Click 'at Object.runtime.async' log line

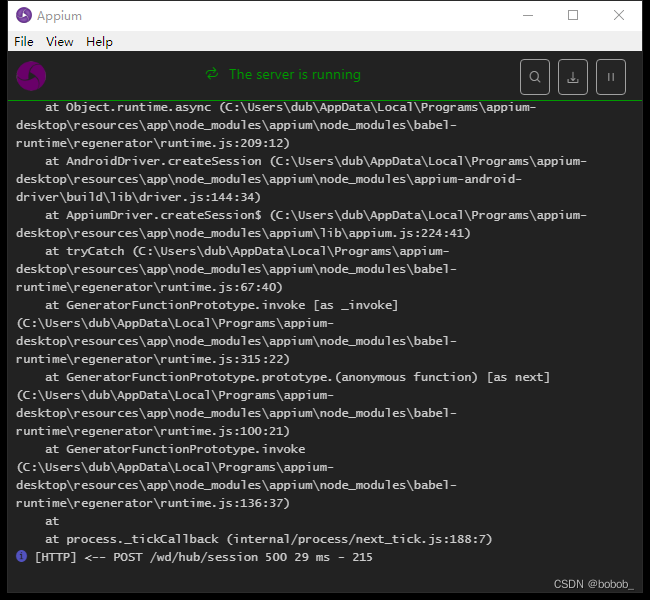[290, 107]
